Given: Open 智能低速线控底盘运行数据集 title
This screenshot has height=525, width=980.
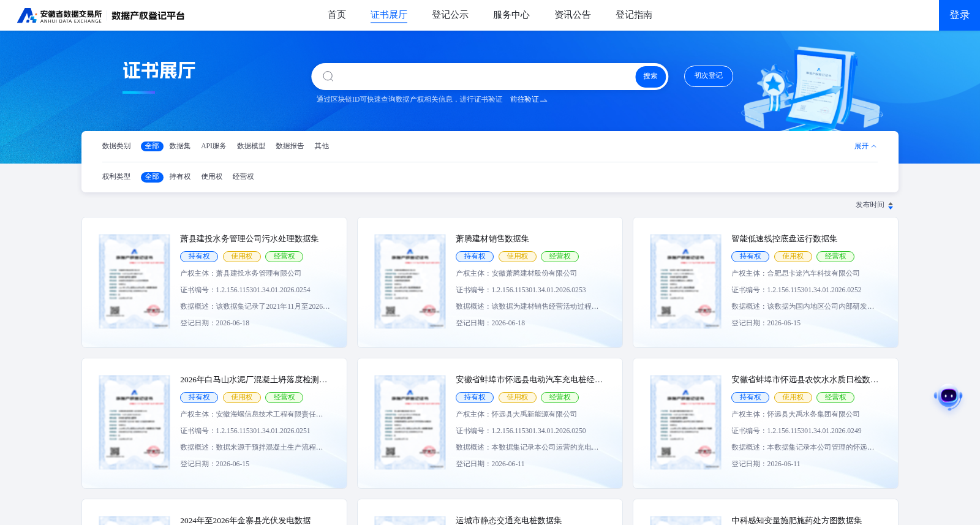Looking at the screenshot, I should [784, 239].
